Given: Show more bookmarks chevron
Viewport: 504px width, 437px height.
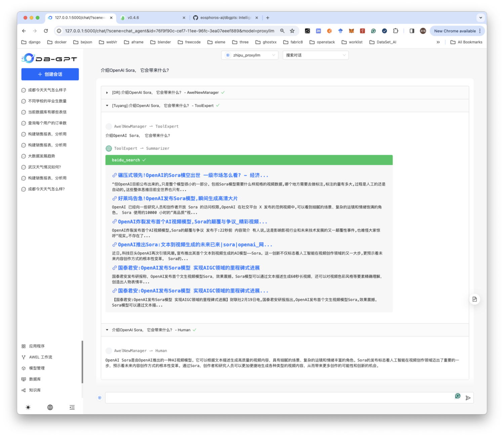Looking at the screenshot, I should click(x=438, y=42).
